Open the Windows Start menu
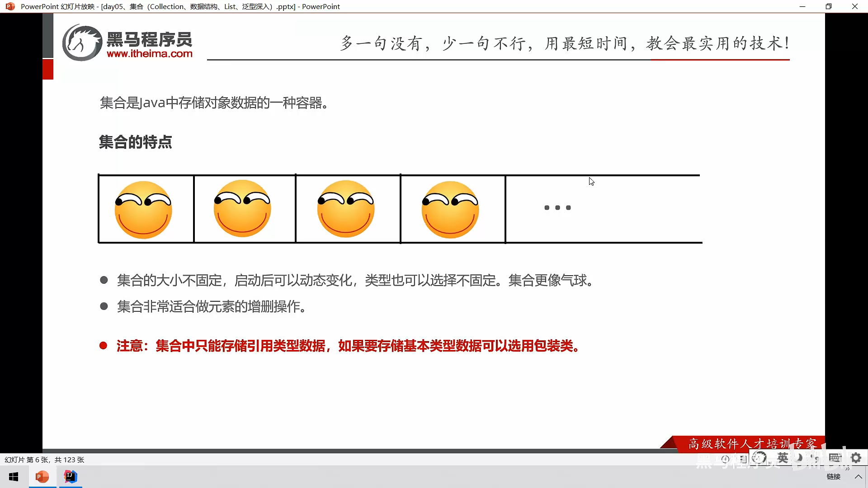The width and height of the screenshot is (868, 488). (x=14, y=477)
